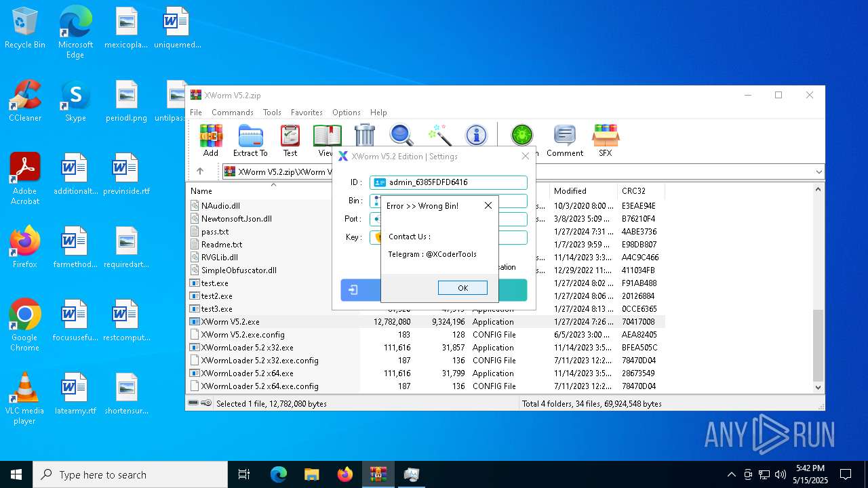
Task: Open the Options menu
Action: (x=347, y=113)
